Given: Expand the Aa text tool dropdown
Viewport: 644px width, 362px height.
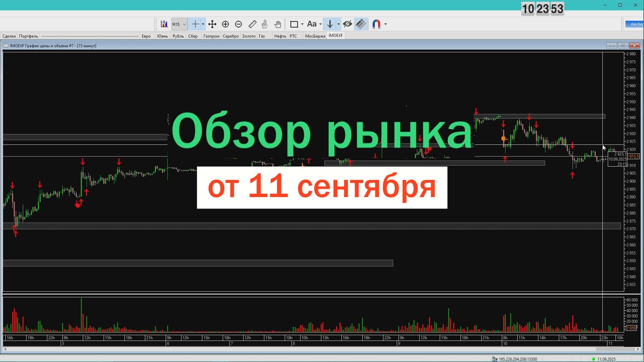Looking at the screenshot, I should pyautogui.click(x=320, y=24).
